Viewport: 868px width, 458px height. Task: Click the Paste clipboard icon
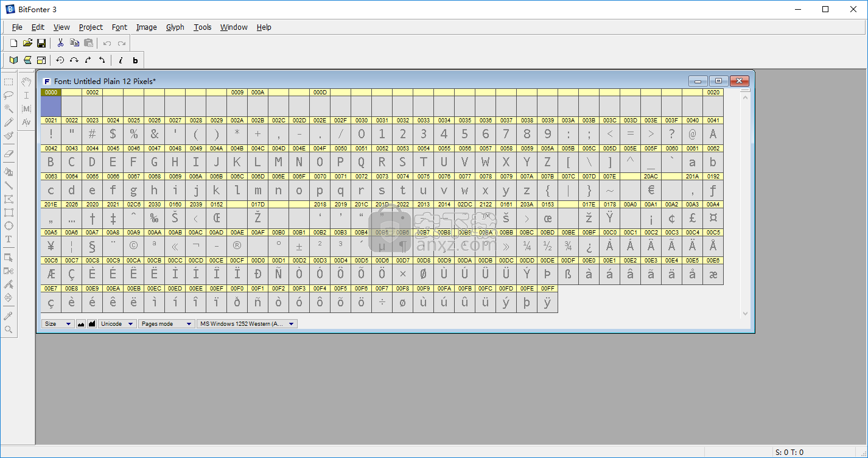click(88, 43)
